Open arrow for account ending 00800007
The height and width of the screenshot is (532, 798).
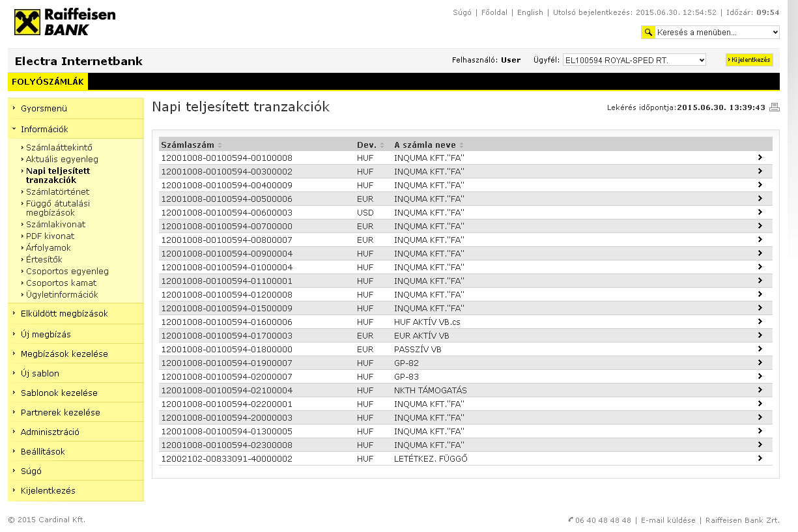(x=760, y=240)
